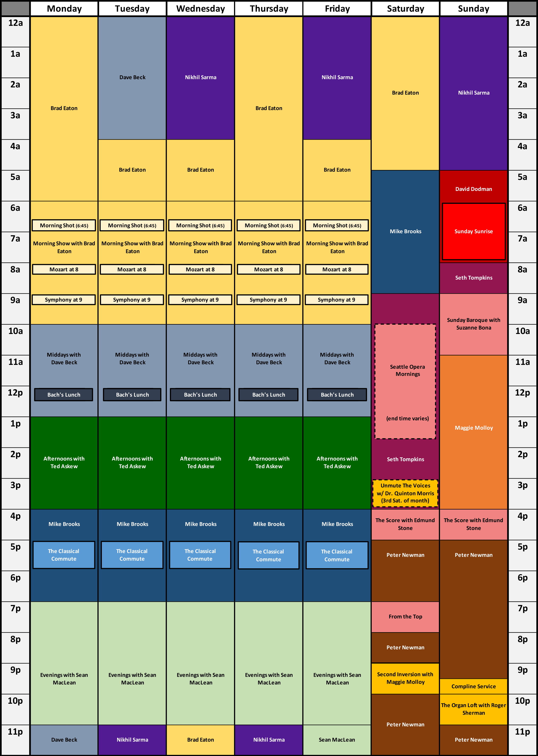Viewport: 538px width, 756px height.
Task: Select the Wednesday column header
Action: pos(200,9)
